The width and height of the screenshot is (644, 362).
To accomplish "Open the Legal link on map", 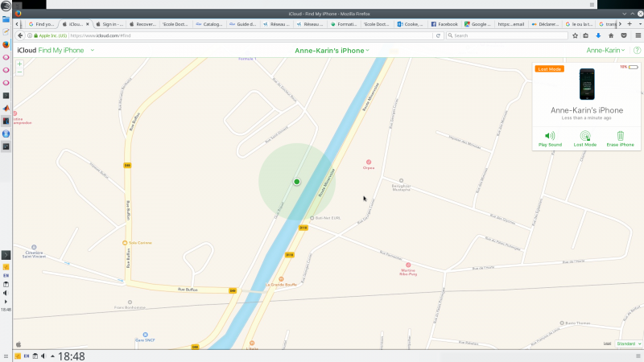I will [x=607, y=343].
